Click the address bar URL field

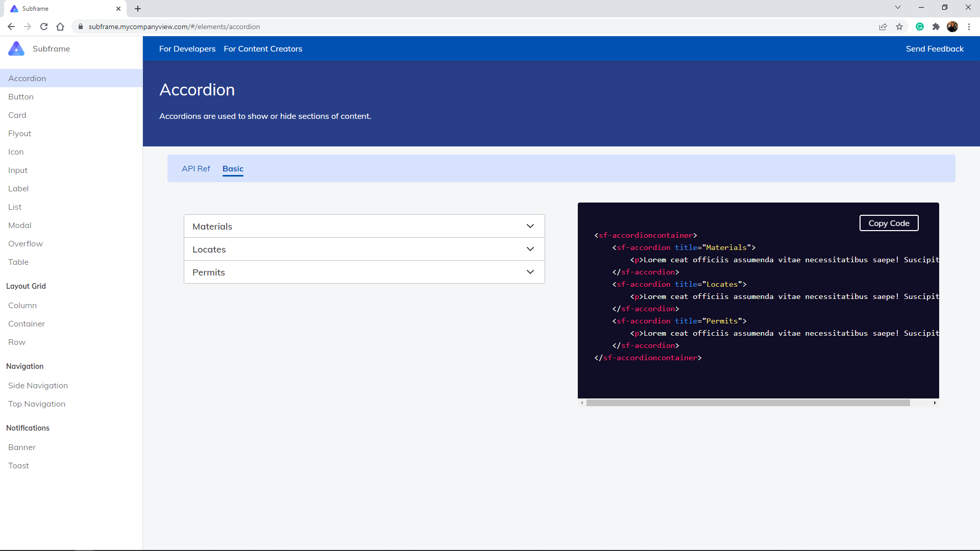pos(475,27)
